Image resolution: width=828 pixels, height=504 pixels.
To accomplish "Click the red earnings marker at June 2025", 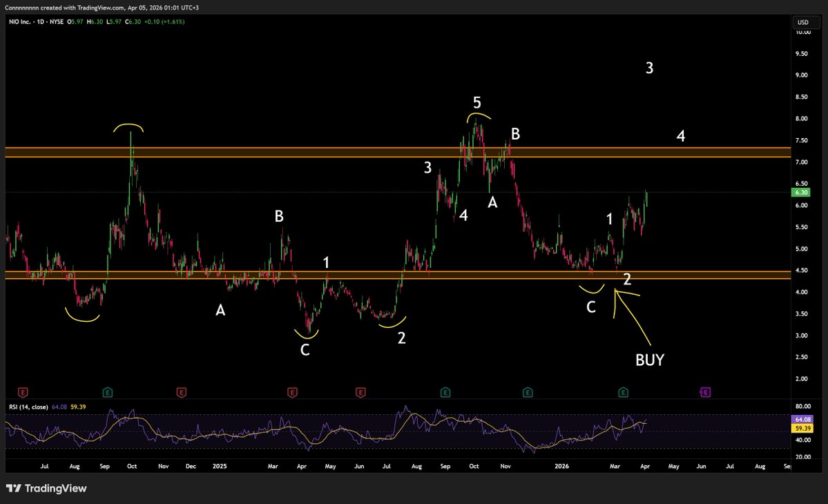I will point(360,392).
